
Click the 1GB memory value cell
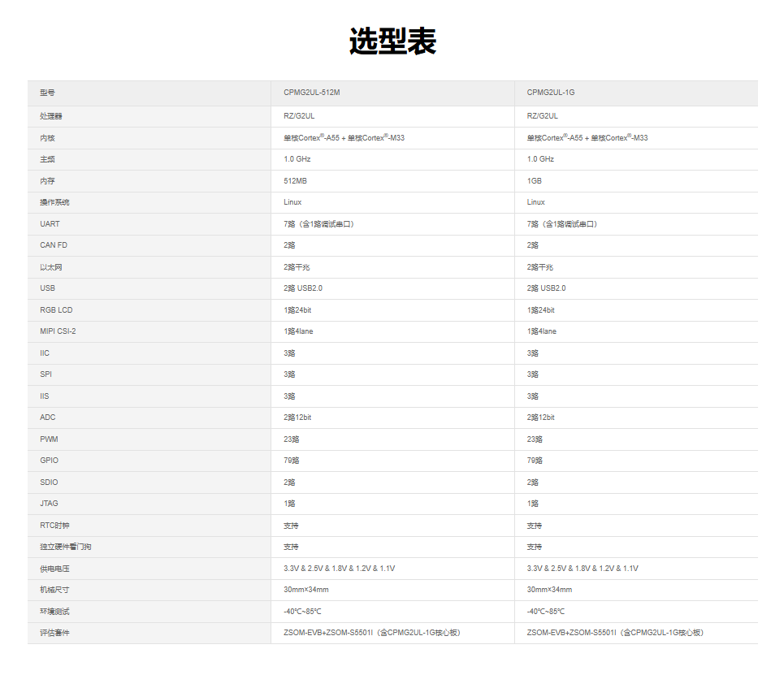coord(534,181)
